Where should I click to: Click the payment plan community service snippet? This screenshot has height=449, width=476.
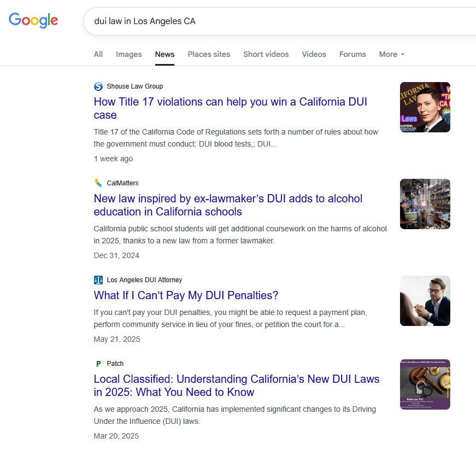click(x=231, y=318)
